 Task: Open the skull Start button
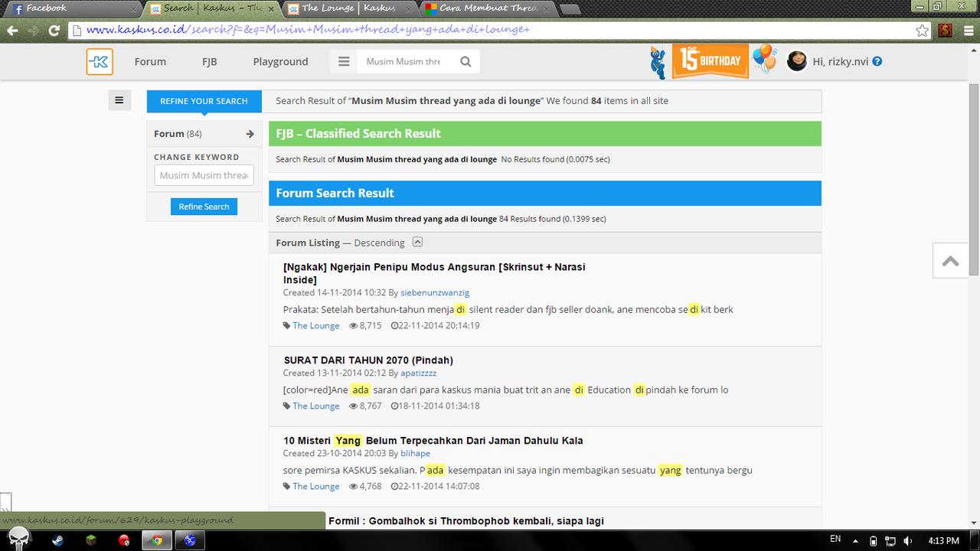[x=19, y=539]
